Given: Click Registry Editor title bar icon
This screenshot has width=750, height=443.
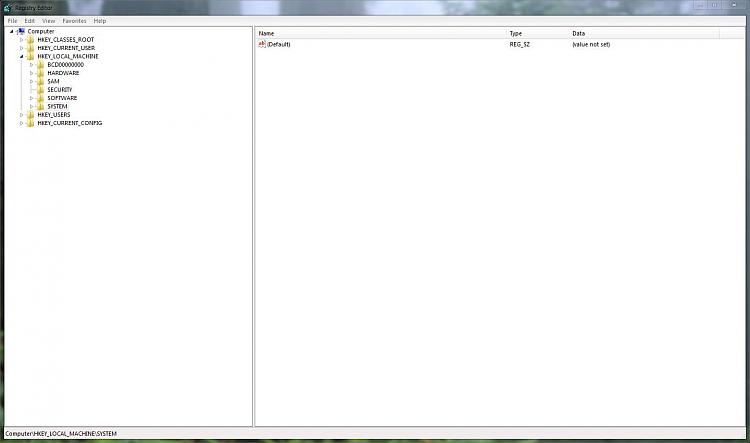Looking at the screenshot, I should [x=7, y=8].
